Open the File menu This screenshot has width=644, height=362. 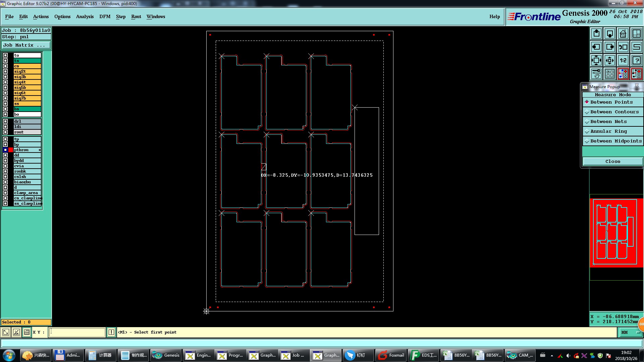coord(9,17)
